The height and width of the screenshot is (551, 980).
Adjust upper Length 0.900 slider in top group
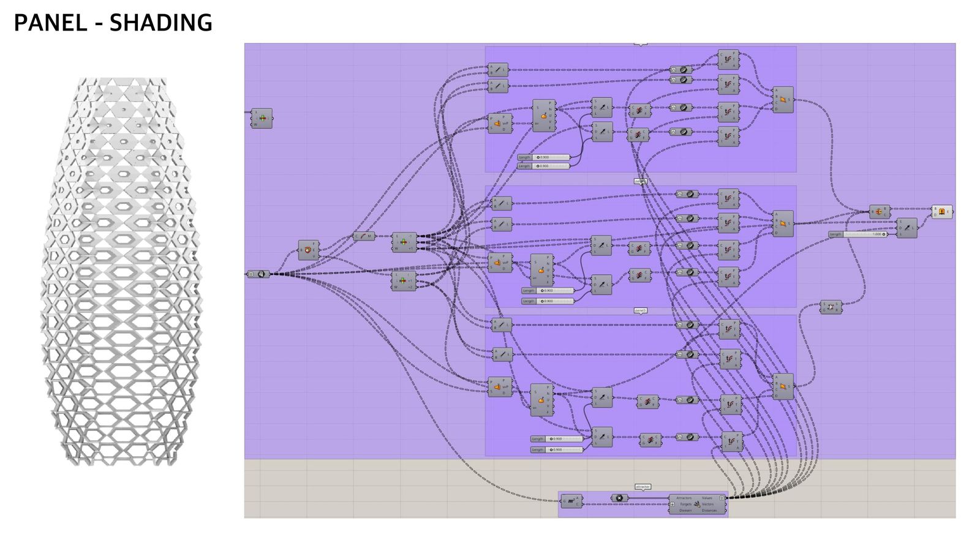tap(544, 157)
